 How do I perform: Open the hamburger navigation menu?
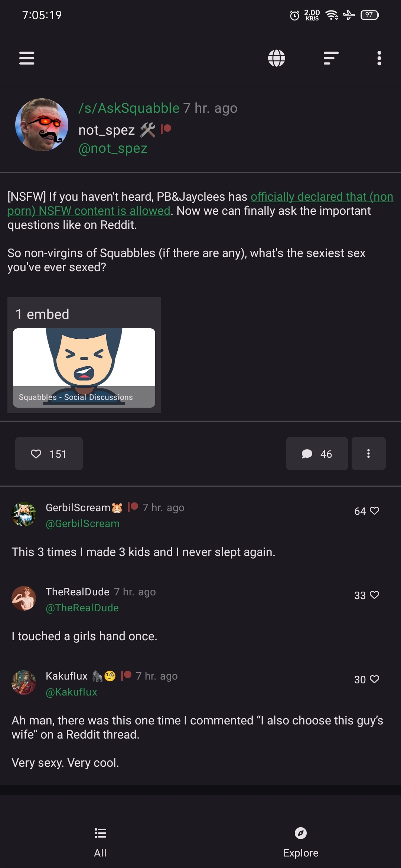(x=27, y=58)
